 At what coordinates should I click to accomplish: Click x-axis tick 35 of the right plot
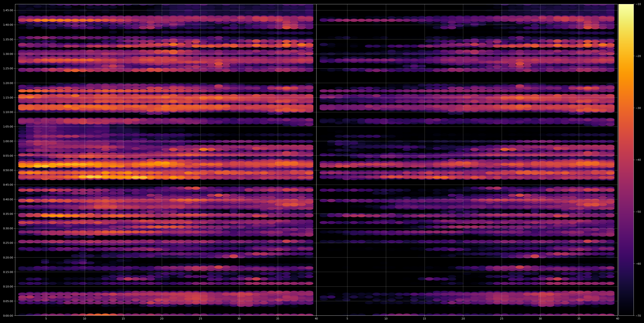[579, 319]
